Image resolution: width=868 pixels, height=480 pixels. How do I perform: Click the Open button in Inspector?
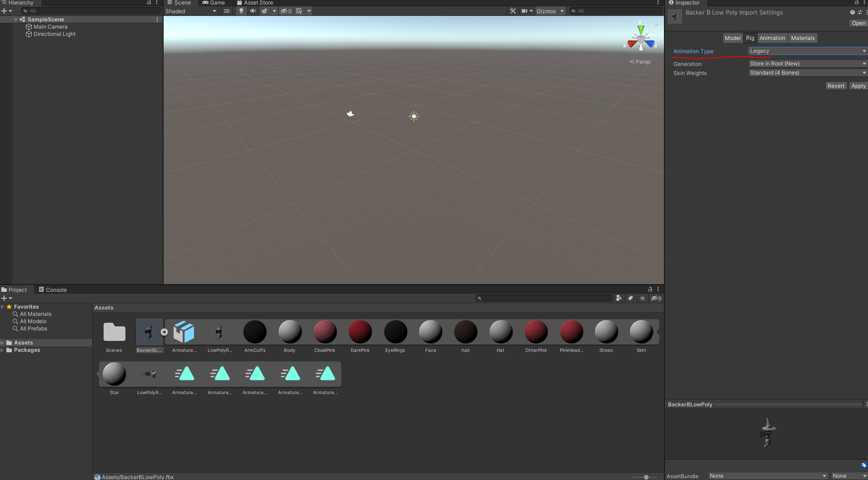(858, 23)
